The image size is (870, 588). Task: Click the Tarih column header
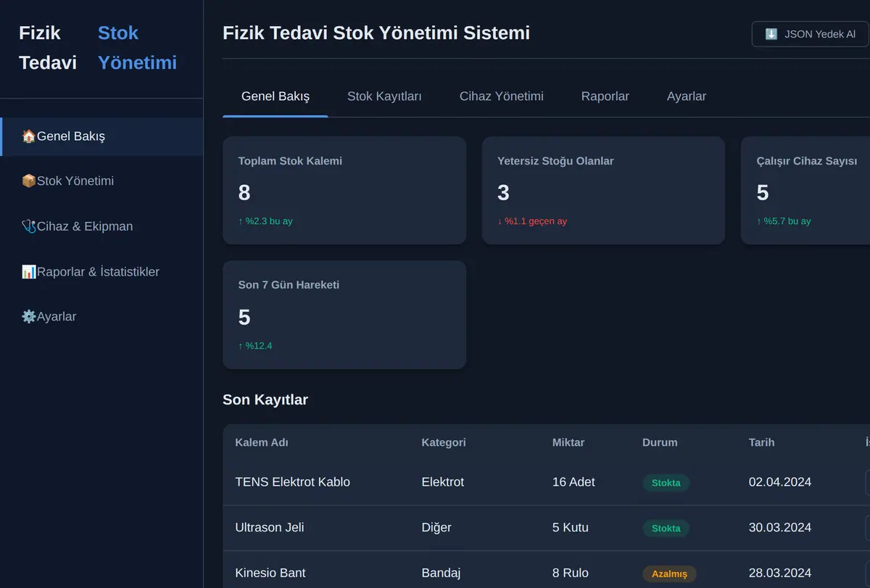[x=762, y=442]
